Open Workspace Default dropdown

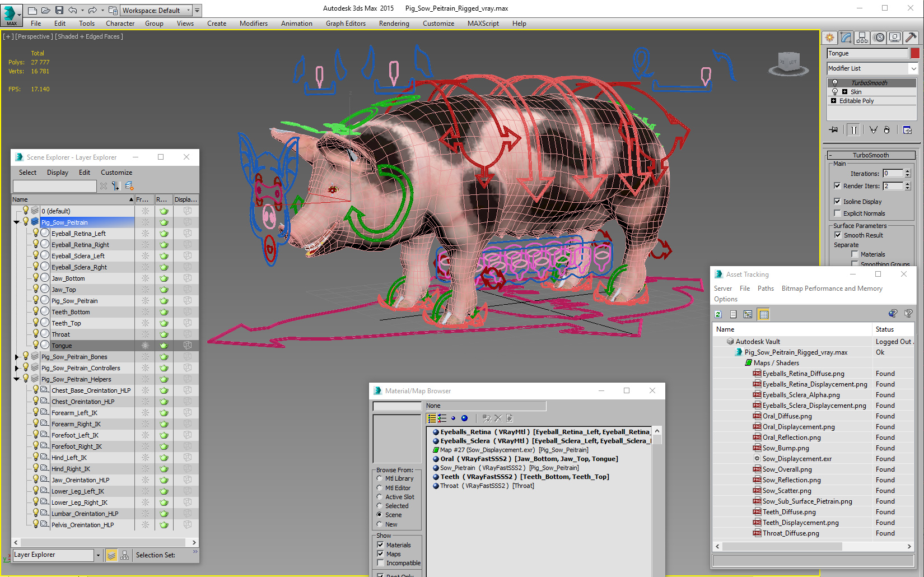157,10
